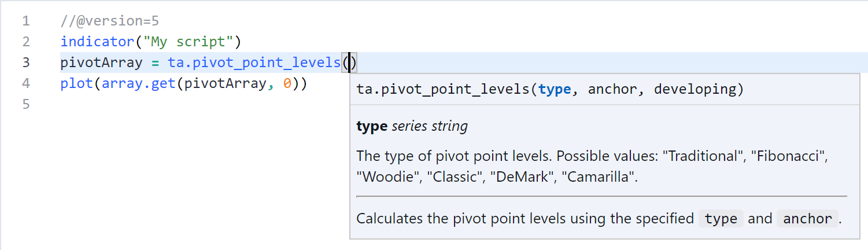Click line number 2 in the gutter
The image size is (868, 250).
(x=25, y=42)
